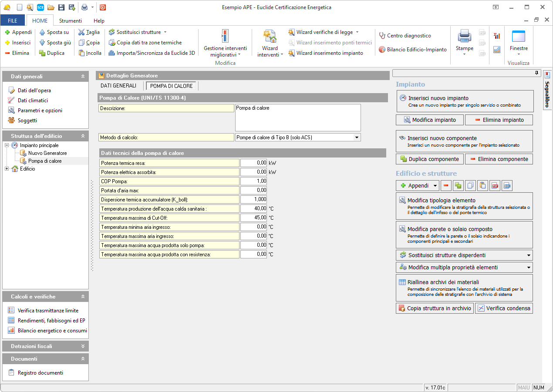Open the Metodo di calcolo dropdown
Image resolution: width=553 pixels, height=392 pixels.
357,137
